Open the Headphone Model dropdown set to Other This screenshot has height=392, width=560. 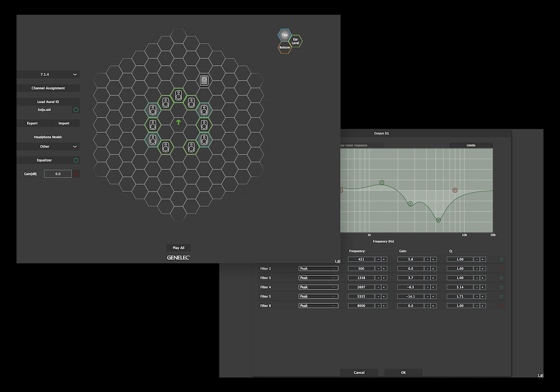pos(48,147)
